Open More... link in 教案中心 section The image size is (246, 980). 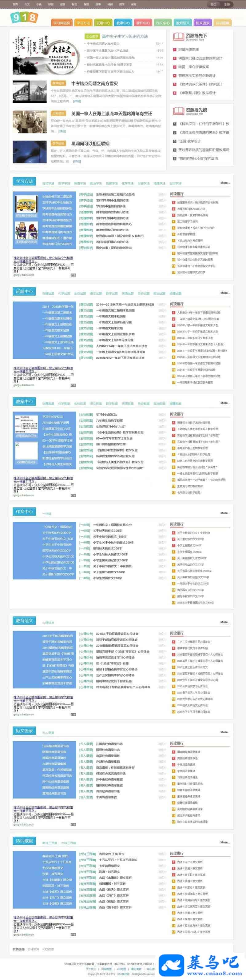tap(225, 403)
